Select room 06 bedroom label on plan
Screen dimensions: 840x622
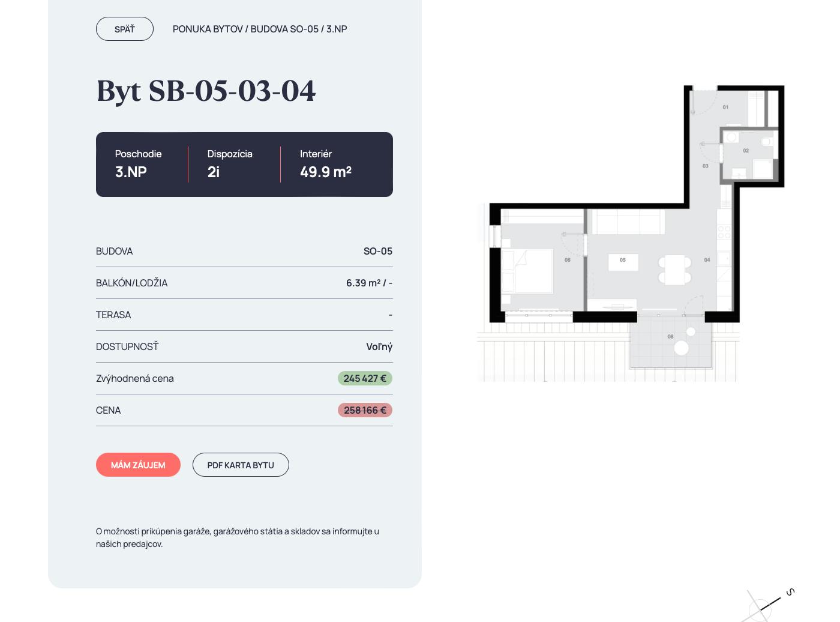(568, 260)
